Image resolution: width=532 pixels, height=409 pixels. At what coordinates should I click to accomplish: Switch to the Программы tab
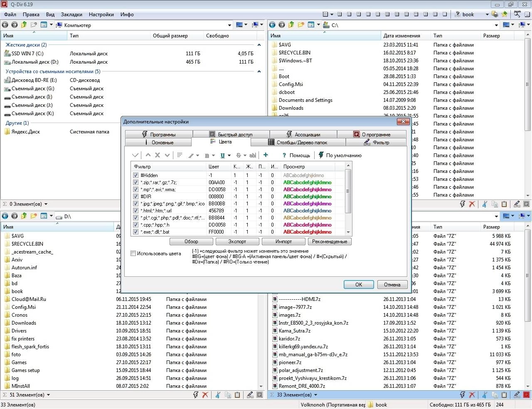(158, 134)
